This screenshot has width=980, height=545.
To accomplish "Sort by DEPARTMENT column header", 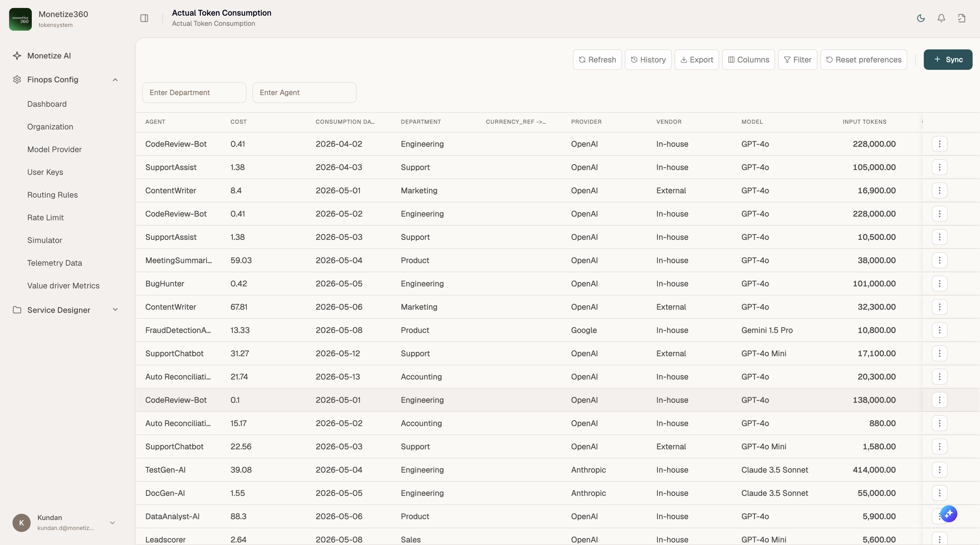I will [421, 122].
